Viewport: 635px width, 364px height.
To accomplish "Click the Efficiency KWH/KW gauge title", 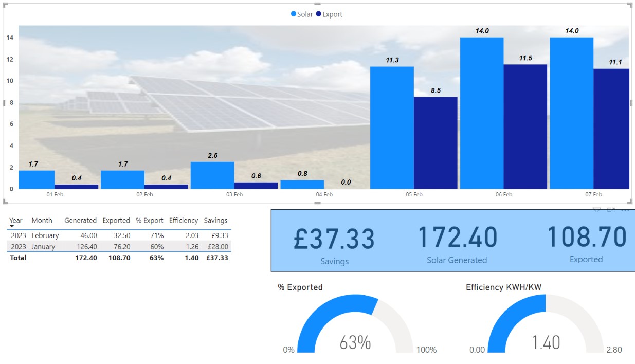I will click(504, 287).
